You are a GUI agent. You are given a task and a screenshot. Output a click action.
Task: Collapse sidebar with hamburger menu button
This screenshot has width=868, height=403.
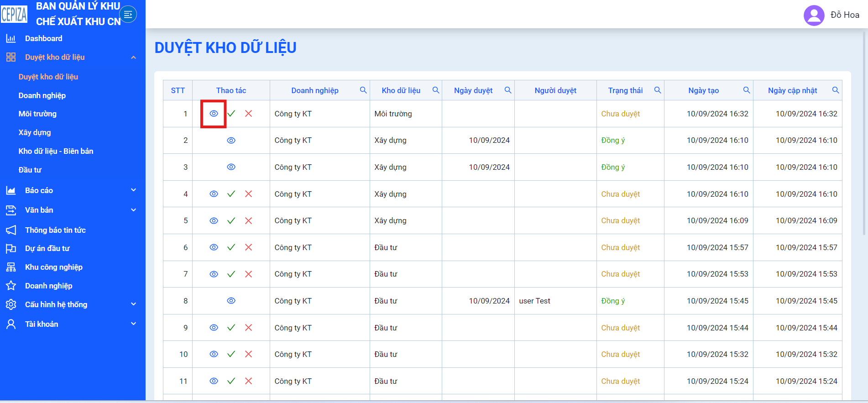128,15
